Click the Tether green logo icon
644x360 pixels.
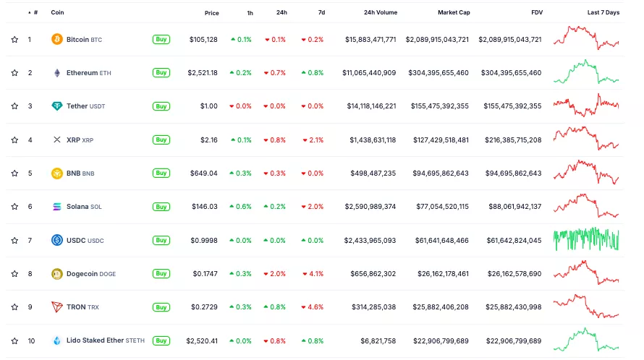click(x=56, y=106)
